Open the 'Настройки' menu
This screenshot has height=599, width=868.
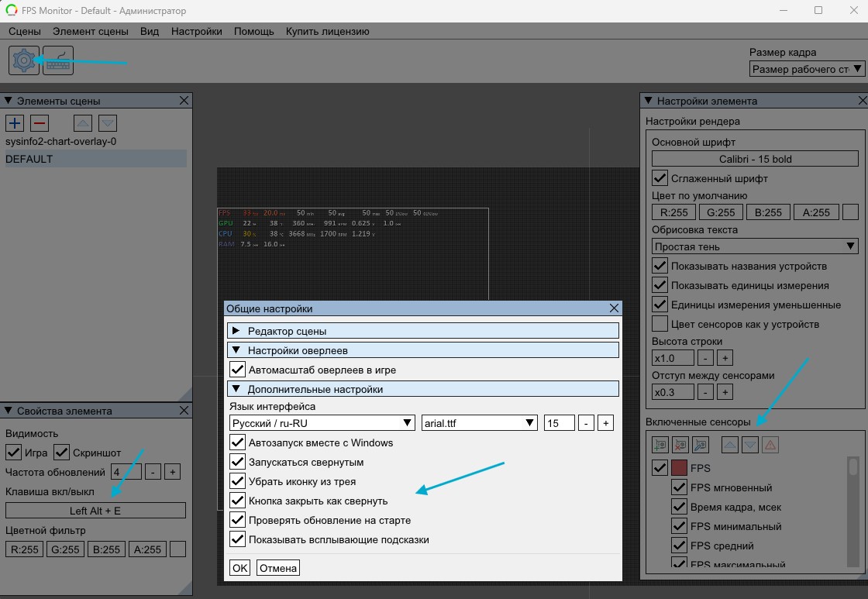(x=196, y=32)
